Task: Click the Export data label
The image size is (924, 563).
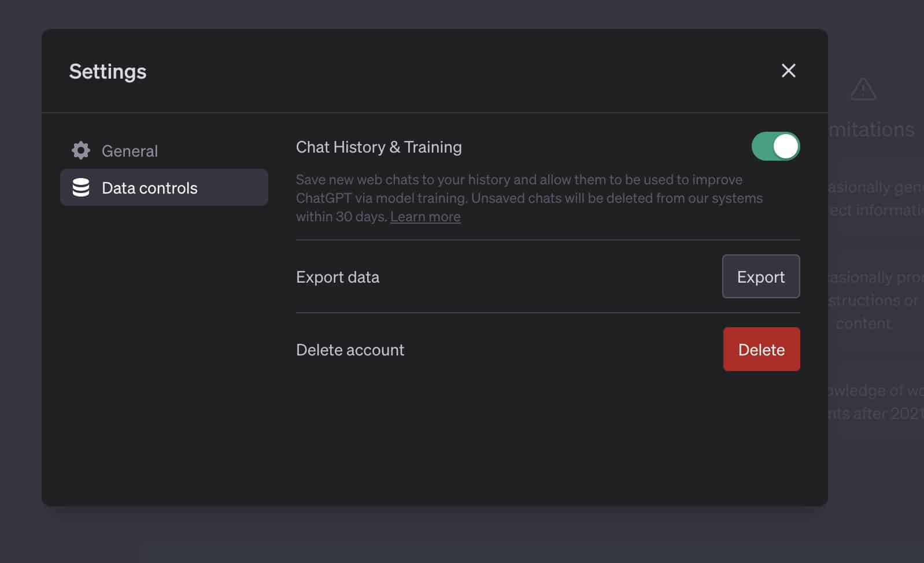Action: [338, 277]
